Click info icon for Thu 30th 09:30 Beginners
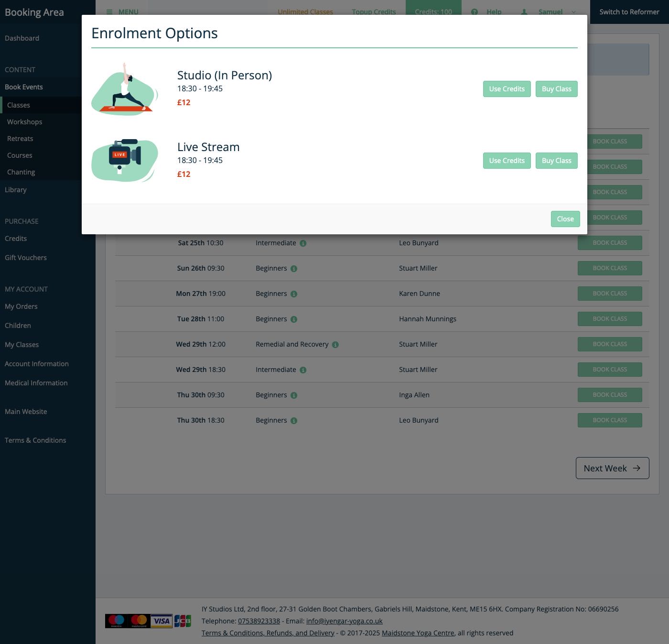The image size is (669, 644). pos(294,395)
